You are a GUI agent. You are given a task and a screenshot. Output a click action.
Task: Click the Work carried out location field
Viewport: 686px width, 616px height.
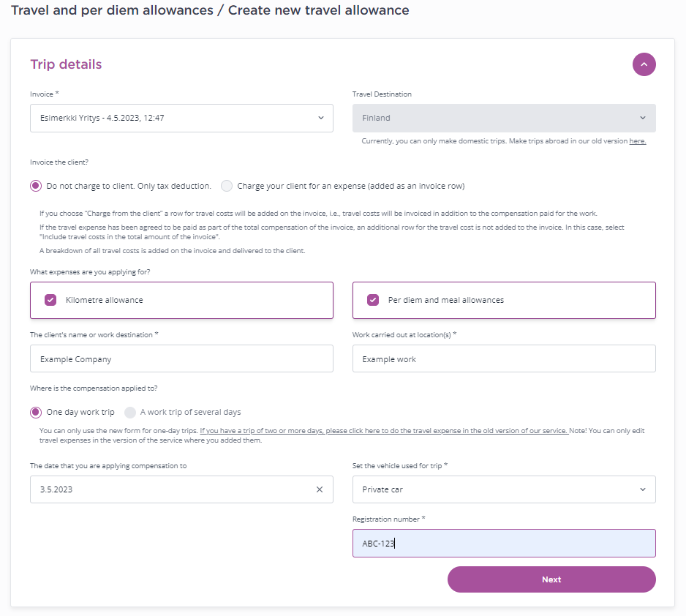point(504,359)
